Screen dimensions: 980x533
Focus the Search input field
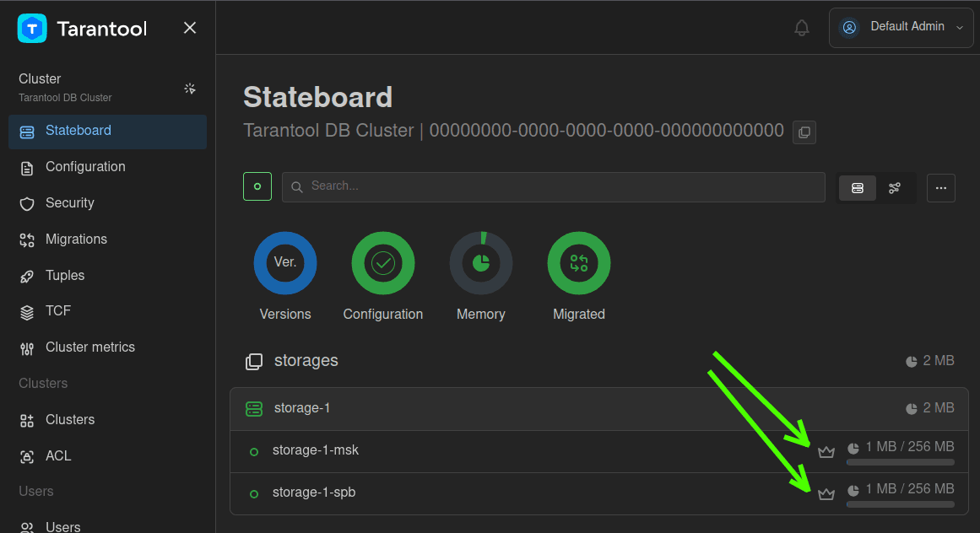554,186
